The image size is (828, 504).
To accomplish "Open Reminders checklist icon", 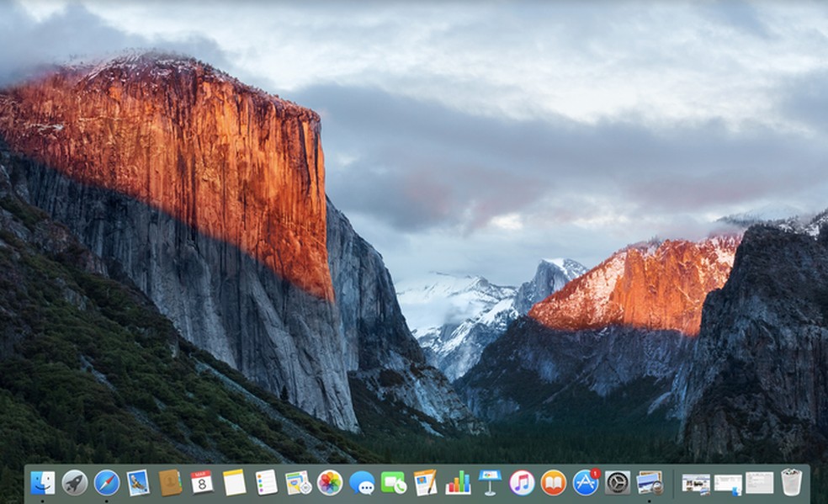I will click(x=266, y=482).
